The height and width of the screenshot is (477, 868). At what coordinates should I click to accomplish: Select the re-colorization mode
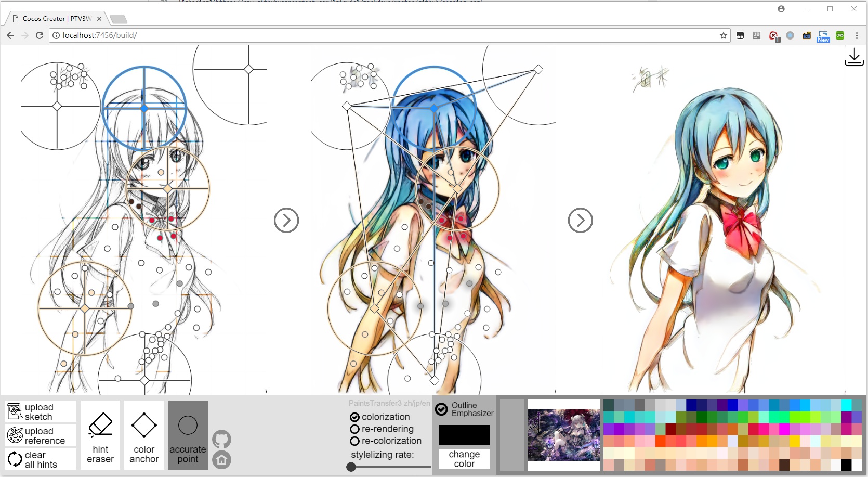[x=354, y=441]
